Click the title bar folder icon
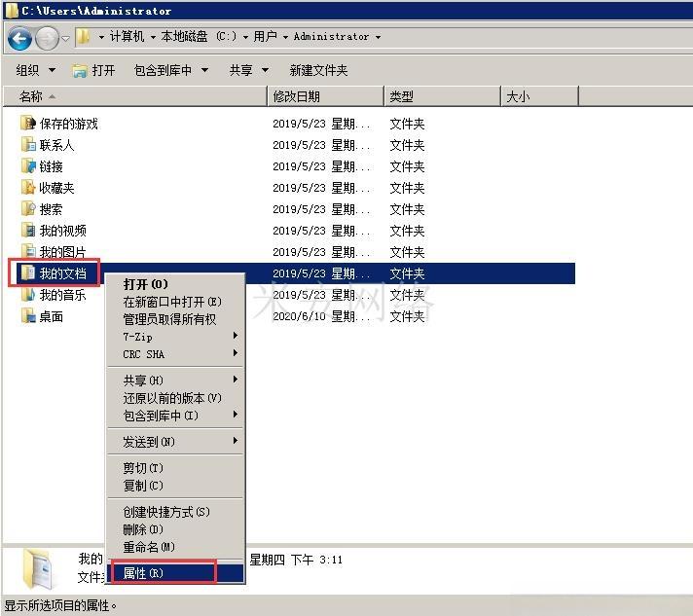693x616 pixels. pyautogui.click(x=12, y=11)
